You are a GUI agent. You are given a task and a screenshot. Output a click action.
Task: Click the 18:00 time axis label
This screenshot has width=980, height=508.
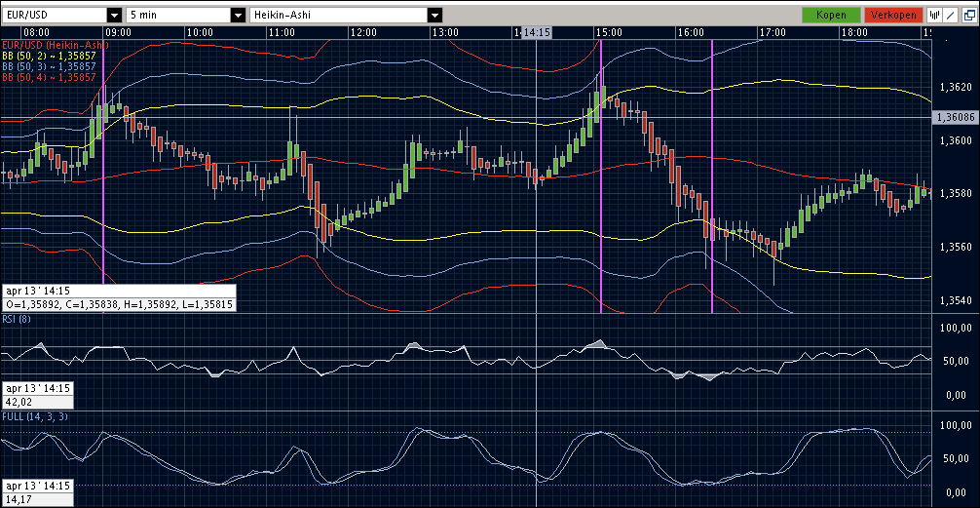854,32
